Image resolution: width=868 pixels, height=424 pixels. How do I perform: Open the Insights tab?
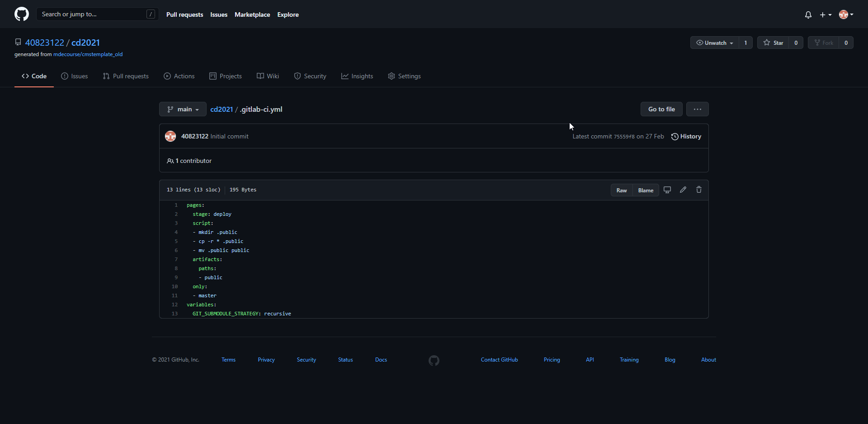pos(357,76)
